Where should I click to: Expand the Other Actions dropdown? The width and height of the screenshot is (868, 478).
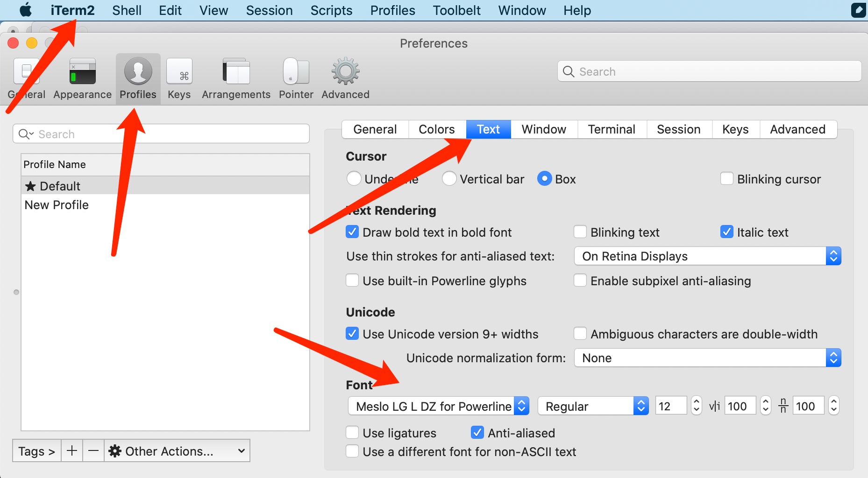tap(177, 451)
